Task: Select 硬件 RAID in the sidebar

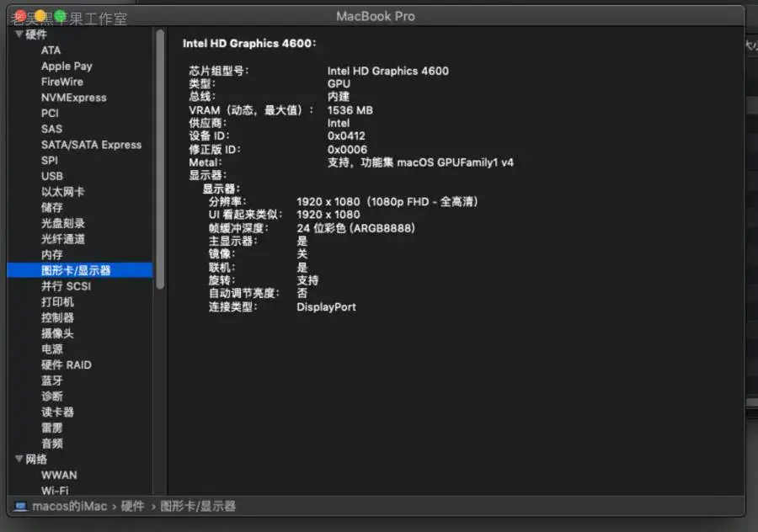Action: click(67, 364)
